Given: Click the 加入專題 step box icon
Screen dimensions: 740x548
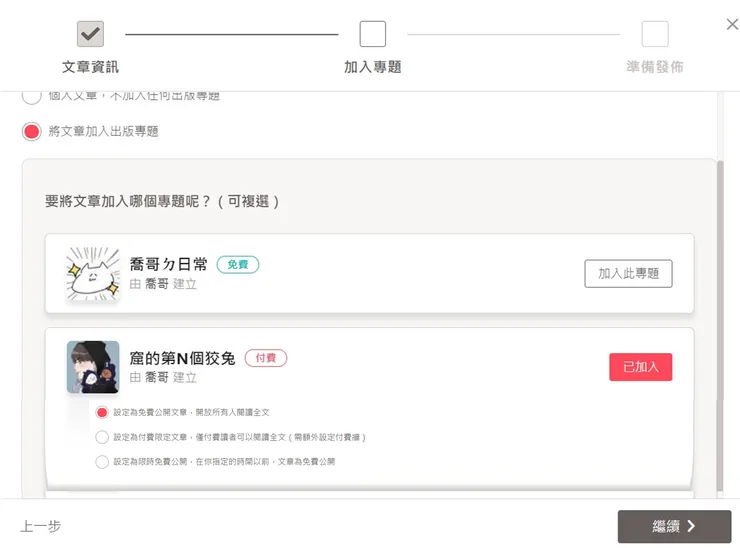Looking at the screenshot, I should click(x=372, y=34).
